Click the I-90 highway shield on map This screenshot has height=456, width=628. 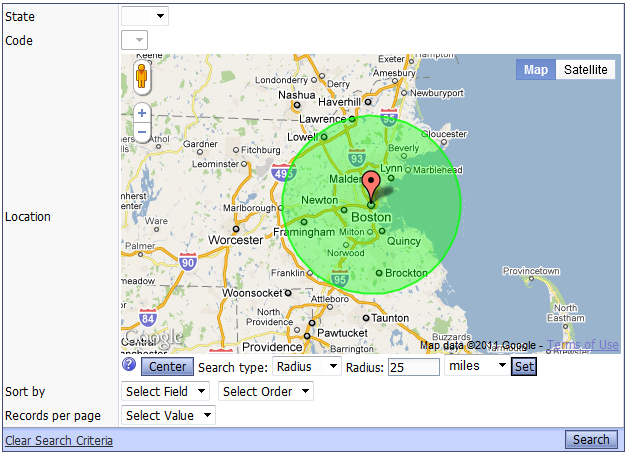click(x=187, y=262)
